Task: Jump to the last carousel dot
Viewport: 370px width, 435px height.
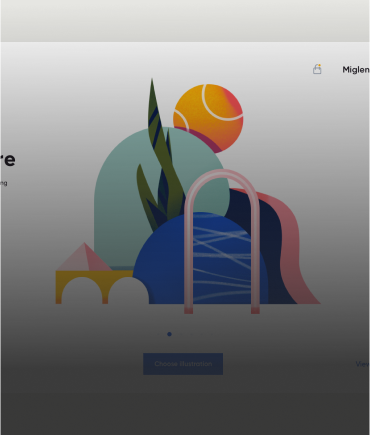Action: 212,334
